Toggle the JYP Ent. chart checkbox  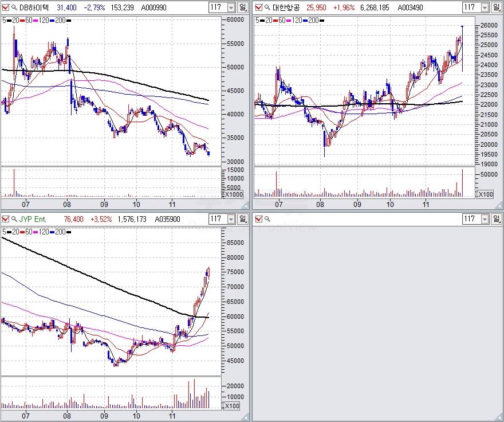click(6, 219)
